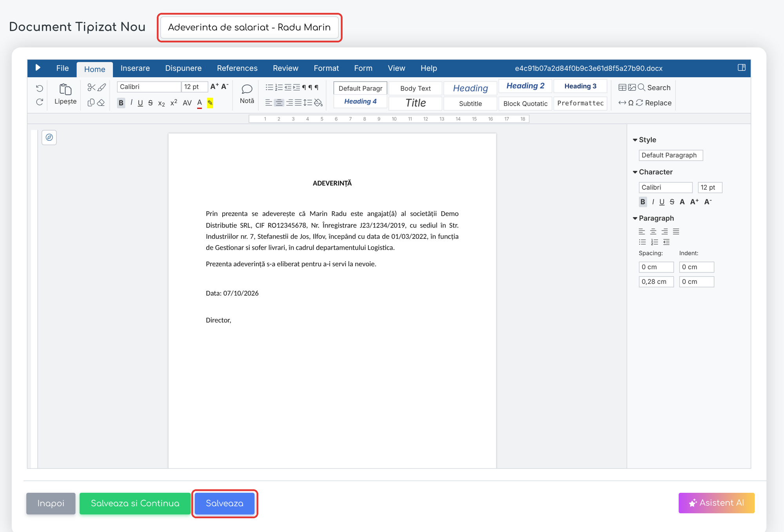This screenshot has height=532, width=784.
Task: Open the File menu
Action: pos(62,68)
